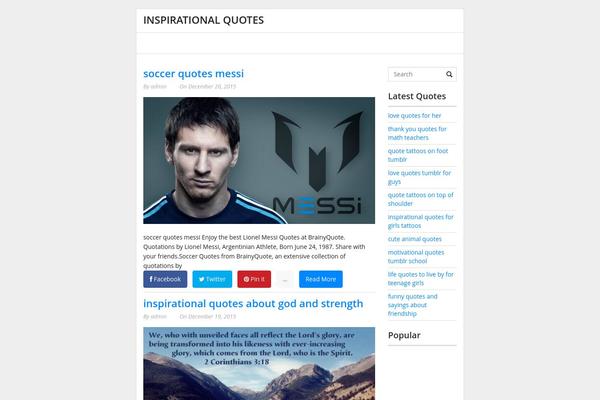Open thank you quotes for math teachers
The height and width of the screenshot is (400, 600).
(417, 133)
